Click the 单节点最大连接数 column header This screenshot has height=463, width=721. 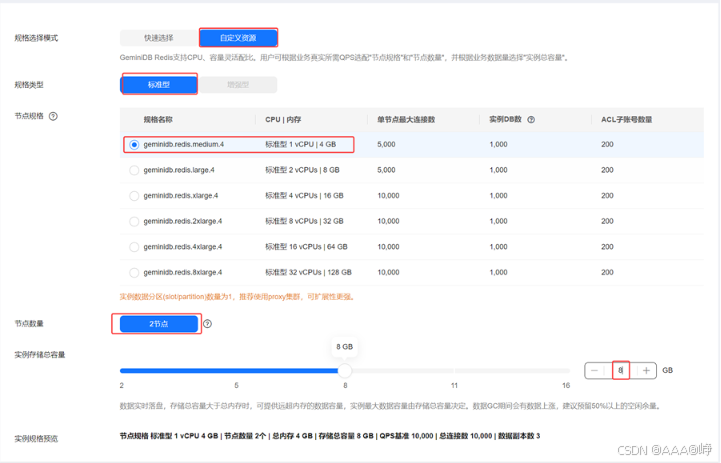point(406,120)
